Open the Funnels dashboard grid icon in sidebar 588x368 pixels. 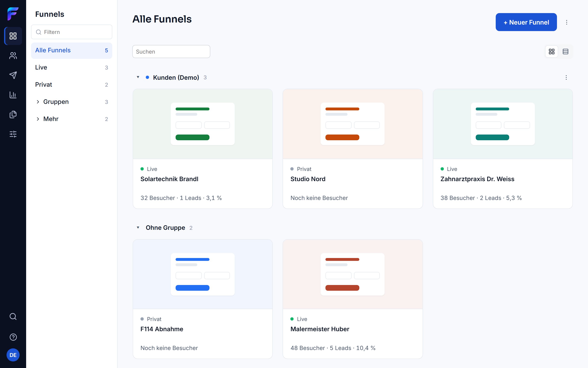tap(13, 36)
